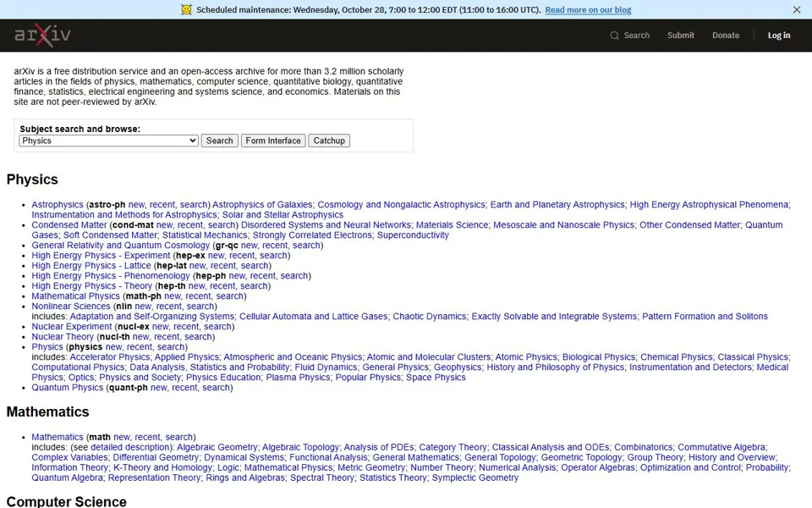This screenshot has width=812, height=508.
Task: Open Earth and Planetary Astrophysics
Action: click(557, 205)
